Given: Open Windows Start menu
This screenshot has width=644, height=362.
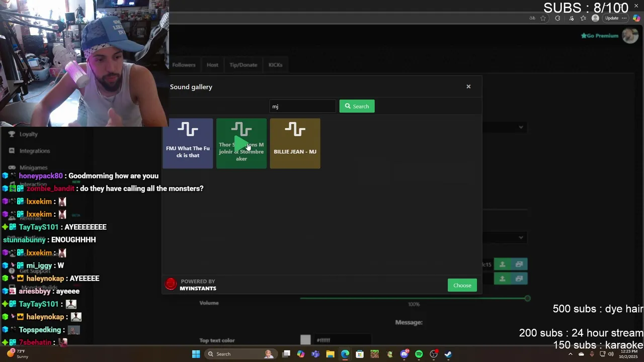Looking at the screenshot, I should 196,354.
